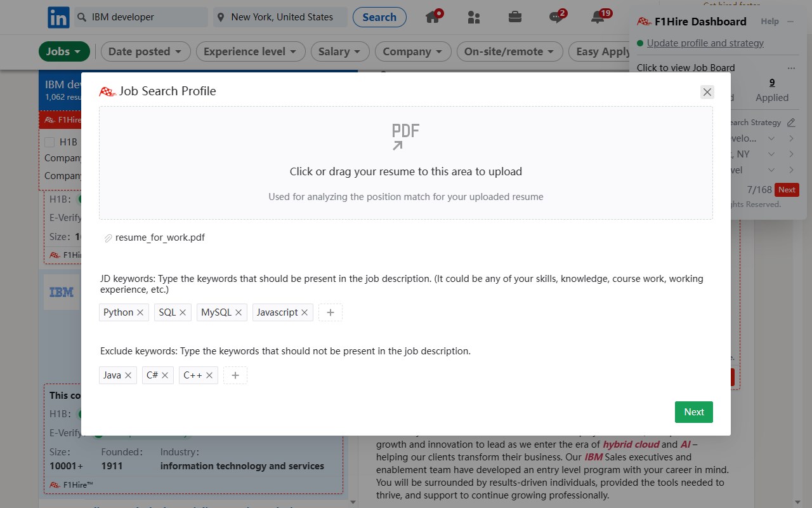The image size is (812, 508).
Task: Open Notifications bell icon
Action: point(598,17)
